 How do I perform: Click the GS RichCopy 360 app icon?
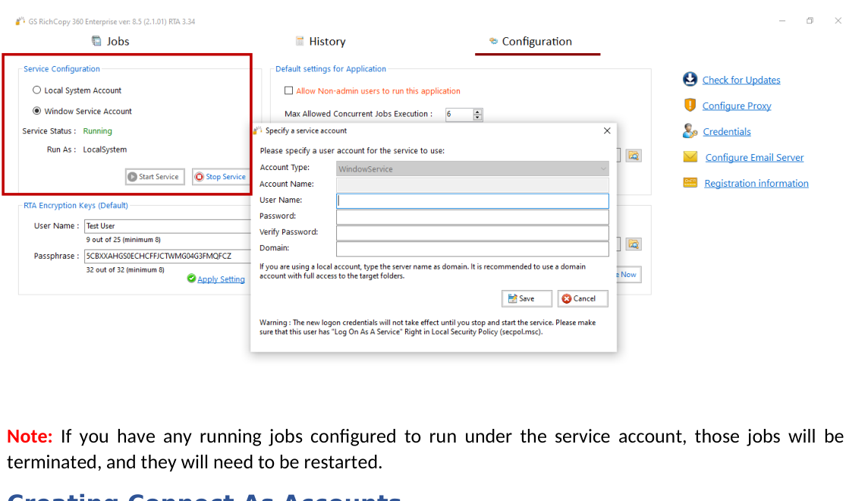click(x=20, y=21)
